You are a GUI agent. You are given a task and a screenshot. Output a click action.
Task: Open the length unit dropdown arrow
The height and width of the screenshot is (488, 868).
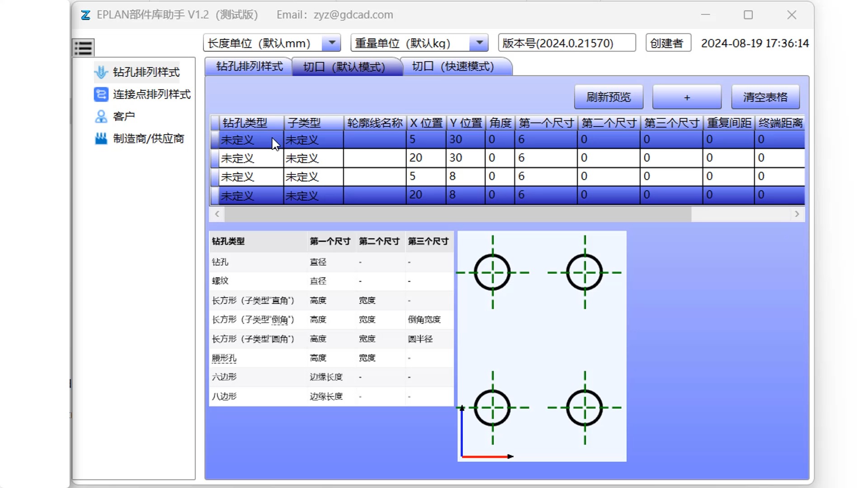point(331,43)
